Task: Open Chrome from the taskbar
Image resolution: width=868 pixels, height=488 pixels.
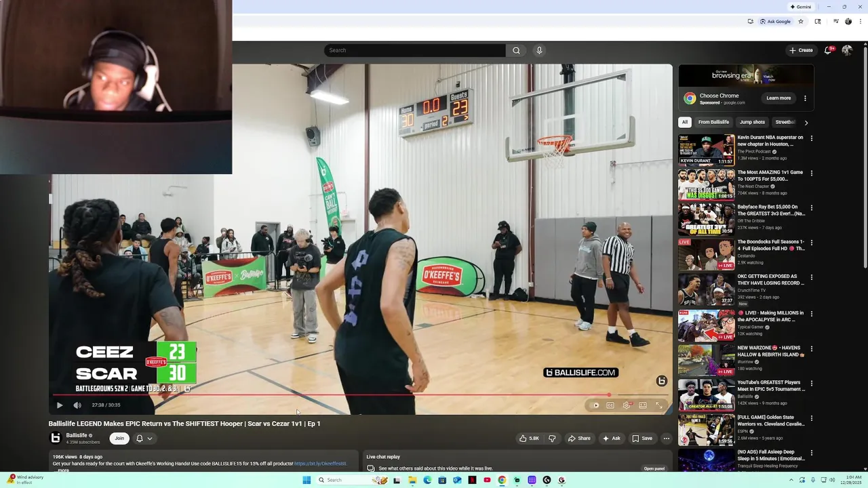Action: (502, 480)
